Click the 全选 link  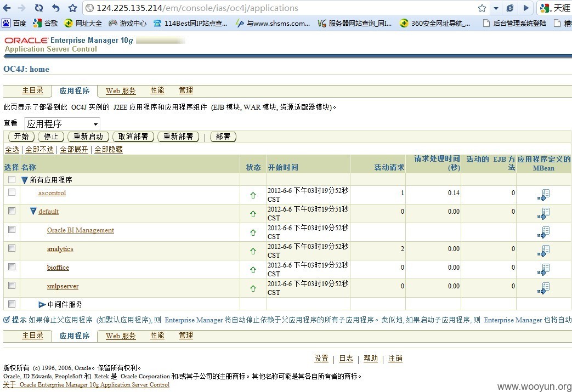pos(12,150)
